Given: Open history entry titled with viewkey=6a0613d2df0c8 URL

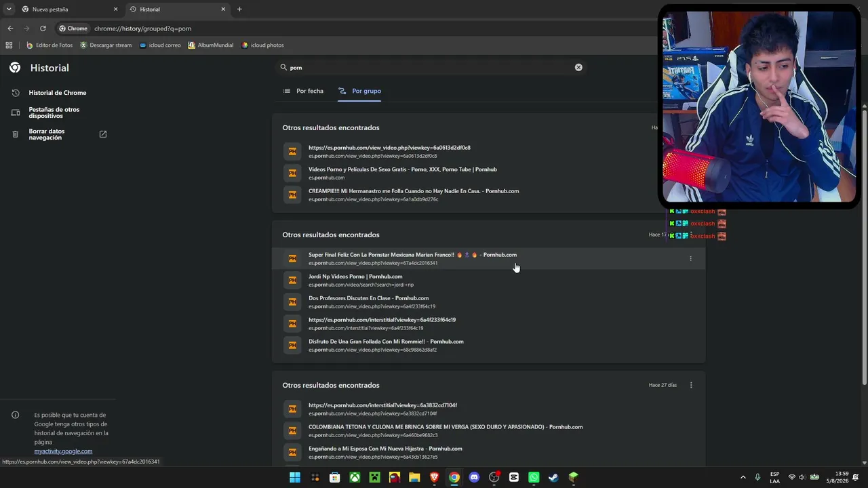Looking at the screenshot, I should (389, 148).
